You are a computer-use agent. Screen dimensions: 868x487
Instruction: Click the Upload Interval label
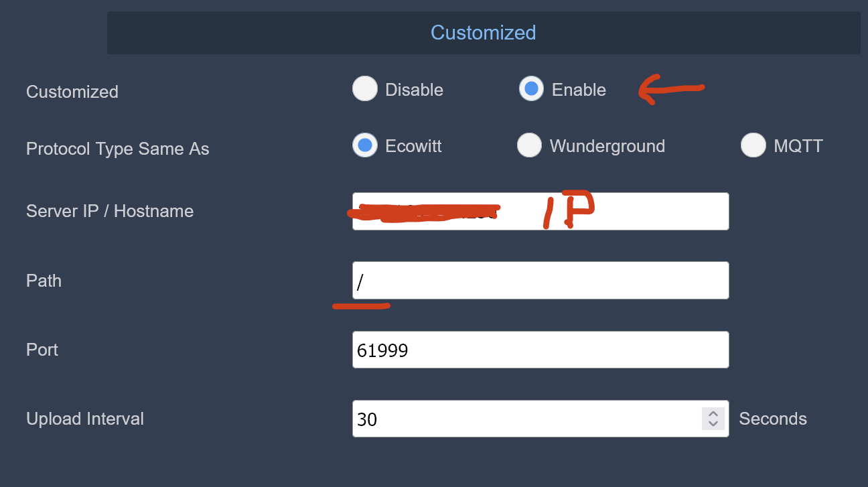(85, 419)
